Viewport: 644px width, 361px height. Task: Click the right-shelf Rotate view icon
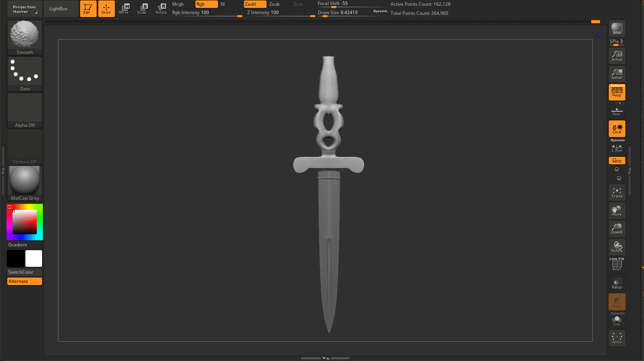pos(617,247)
